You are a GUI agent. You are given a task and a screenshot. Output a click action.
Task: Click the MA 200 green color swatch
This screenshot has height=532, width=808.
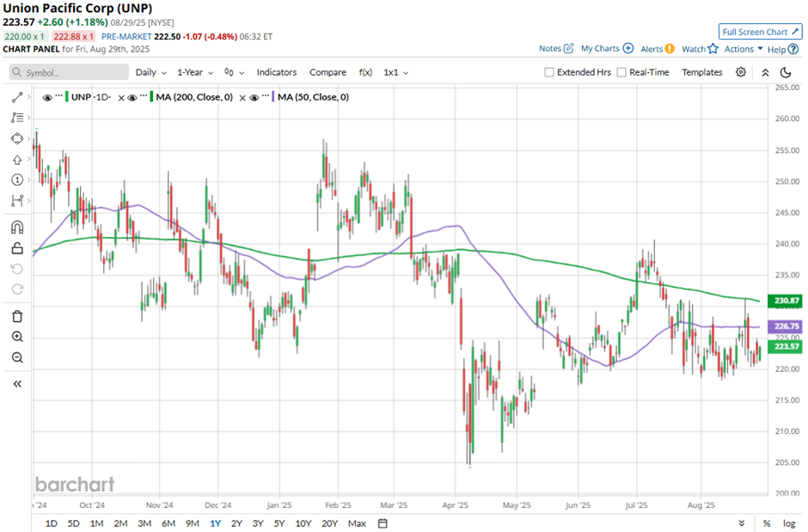click(151, 97)
